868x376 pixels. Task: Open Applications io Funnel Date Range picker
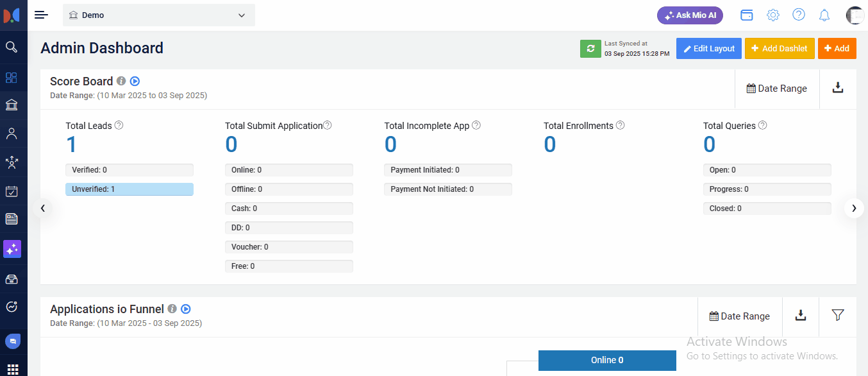pos(739,316)
